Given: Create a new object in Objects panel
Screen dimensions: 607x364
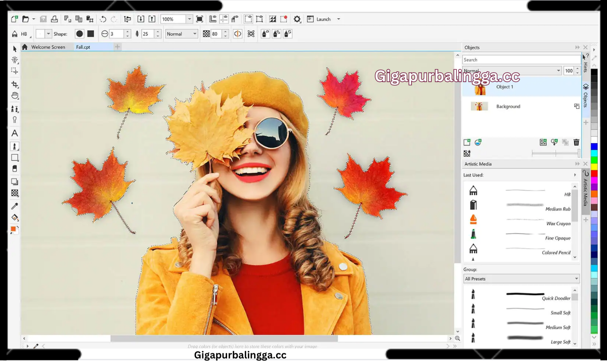Looking at the screenshot, I should click(x=467, y=143).
